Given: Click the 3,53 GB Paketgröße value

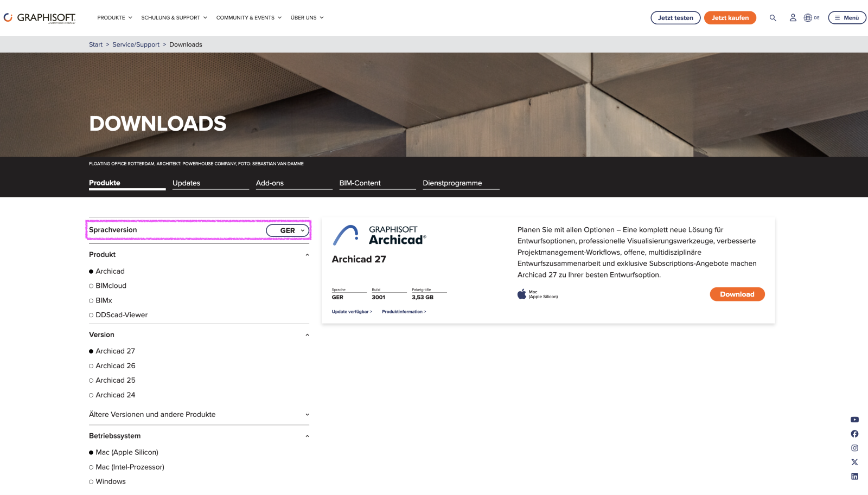Looking at the screenshot, I should (423, 298).
